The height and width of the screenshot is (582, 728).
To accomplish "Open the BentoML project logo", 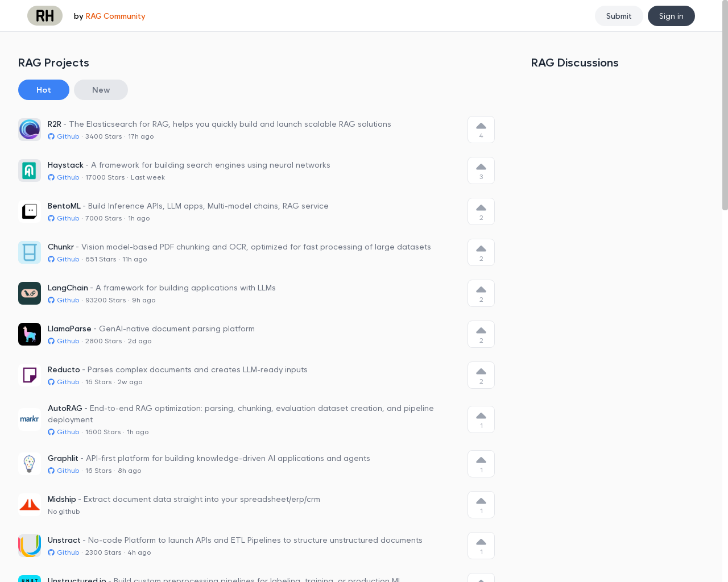I will (x=30, y=211).
